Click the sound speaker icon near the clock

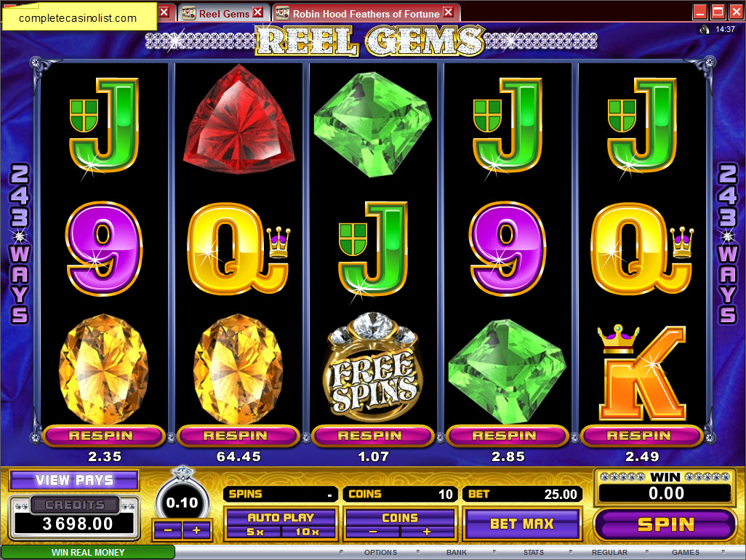pyautogui.click(x=705, y=30)
